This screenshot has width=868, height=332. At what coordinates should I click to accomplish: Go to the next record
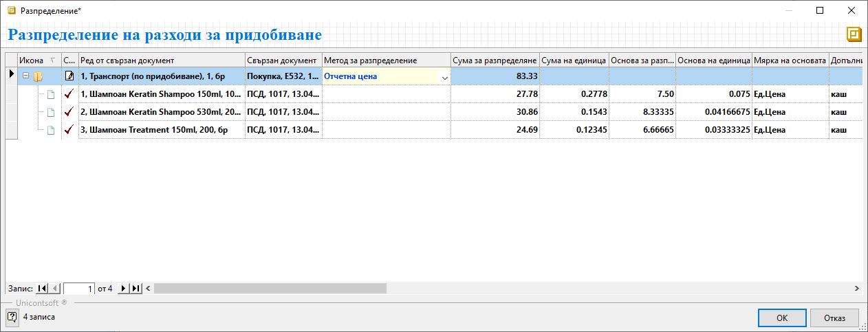(x=124, y=289)
